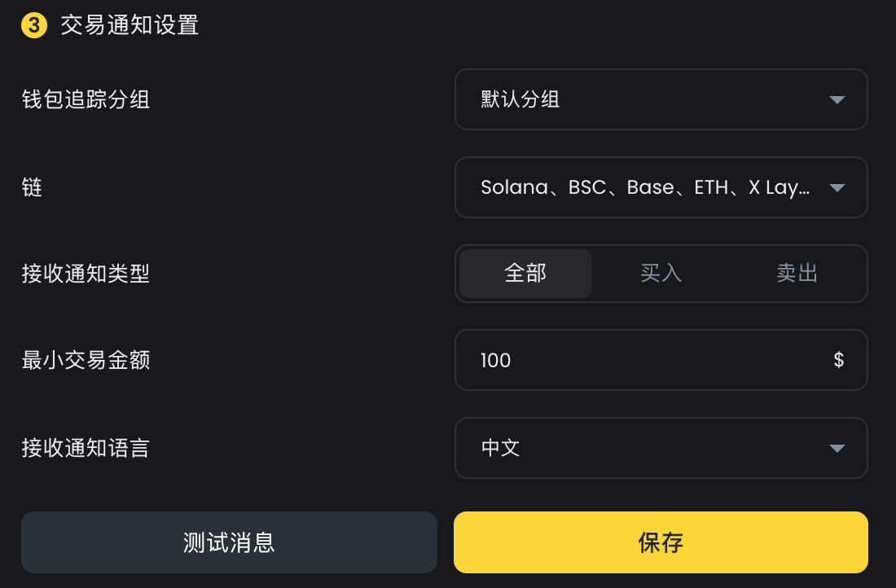Click the caret icon beside 中文
The image size is (896, 588).
point(837,449)
